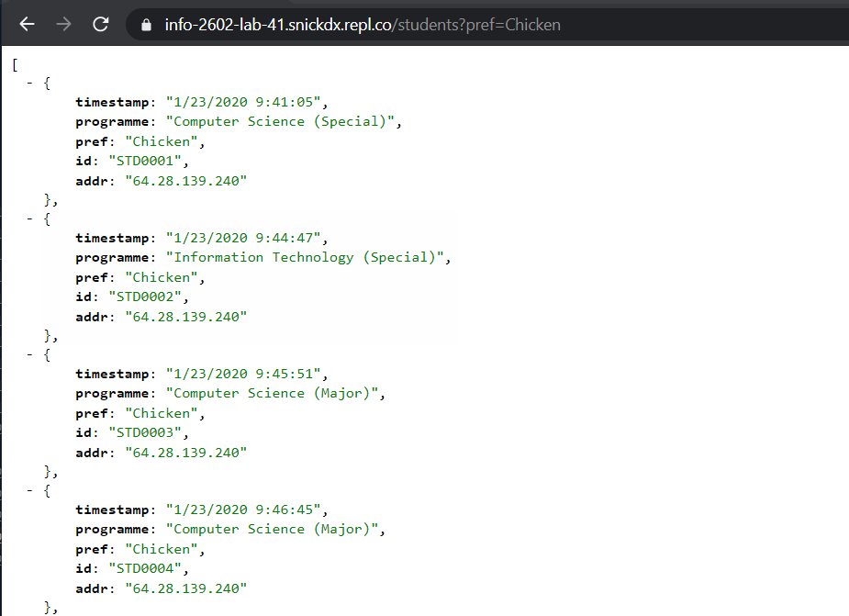Select timestamp value "1/23/2020 9:45:51"

click(243, 374)
